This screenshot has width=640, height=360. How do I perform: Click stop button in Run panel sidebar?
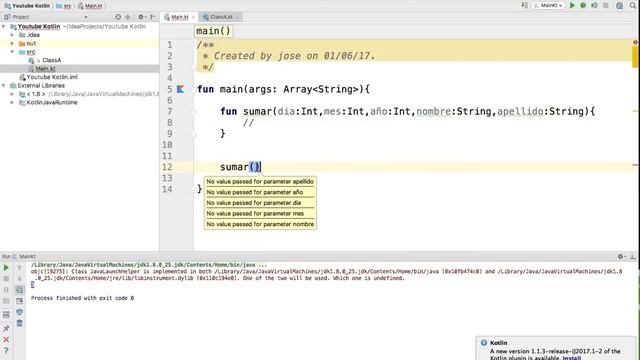(x=6, y=279)
